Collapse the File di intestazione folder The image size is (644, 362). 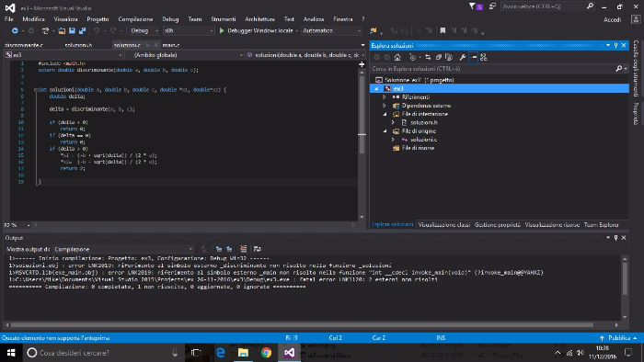pos(385,114)
